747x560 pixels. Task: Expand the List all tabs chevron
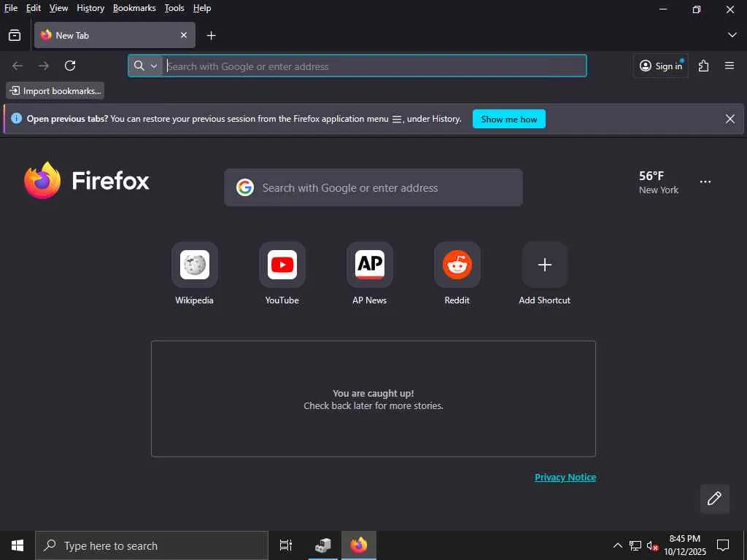[x=732, y=35]
